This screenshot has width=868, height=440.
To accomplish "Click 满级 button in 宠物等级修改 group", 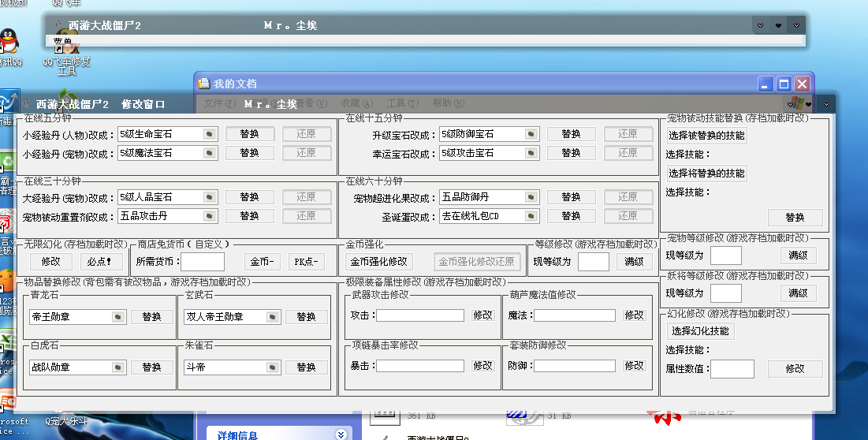I will [x=799, y=255].
